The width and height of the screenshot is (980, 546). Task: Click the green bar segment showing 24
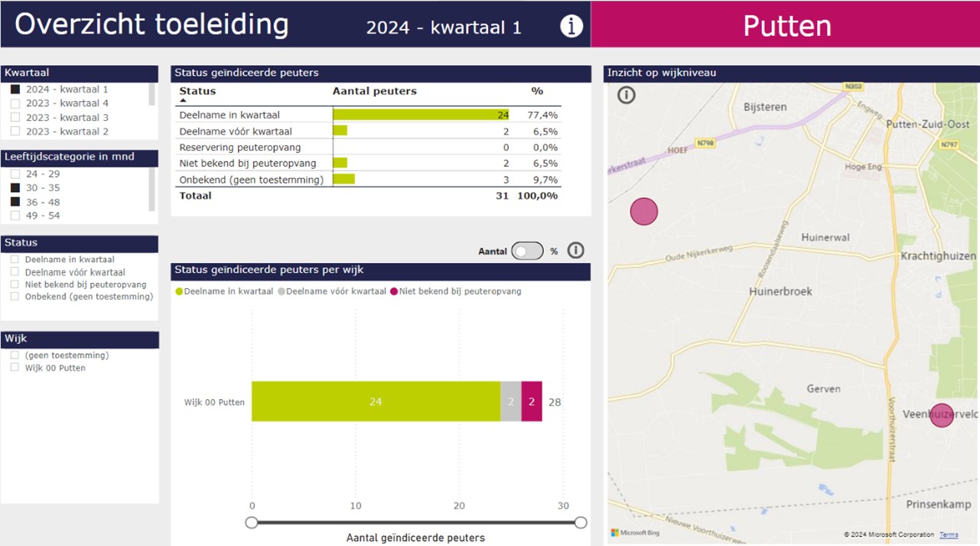point(375,401)
